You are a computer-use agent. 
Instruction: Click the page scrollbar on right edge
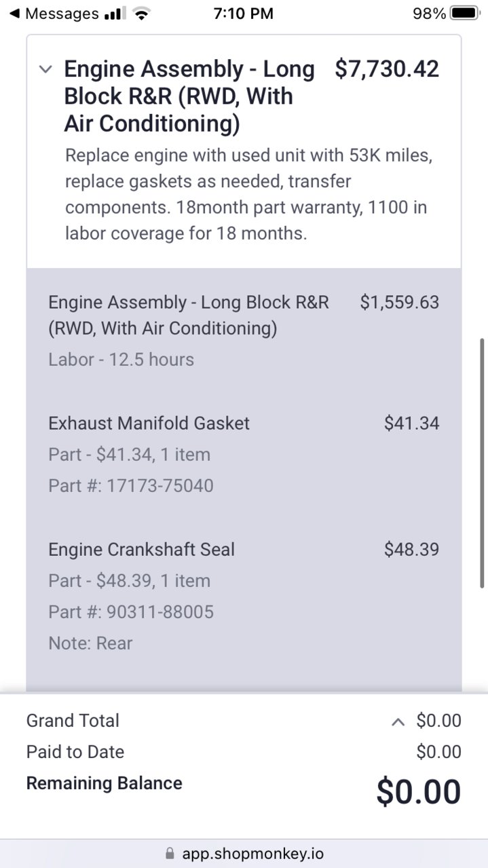483,463
